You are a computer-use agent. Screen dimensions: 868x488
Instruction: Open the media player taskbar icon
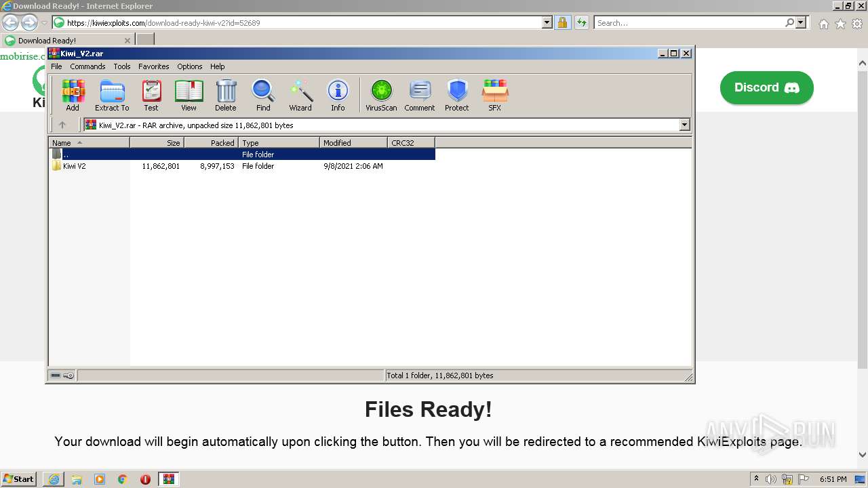click(100, 479)
